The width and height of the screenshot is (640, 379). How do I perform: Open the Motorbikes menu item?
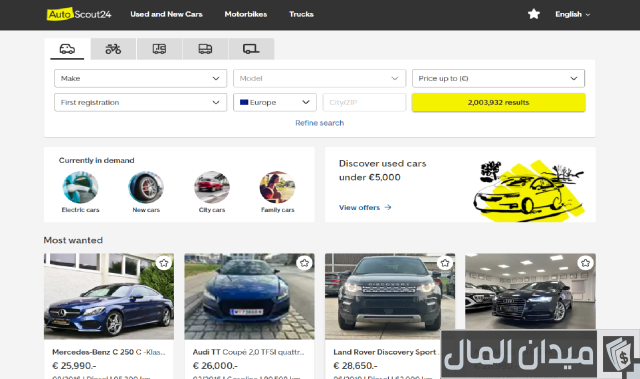[246, 14]
